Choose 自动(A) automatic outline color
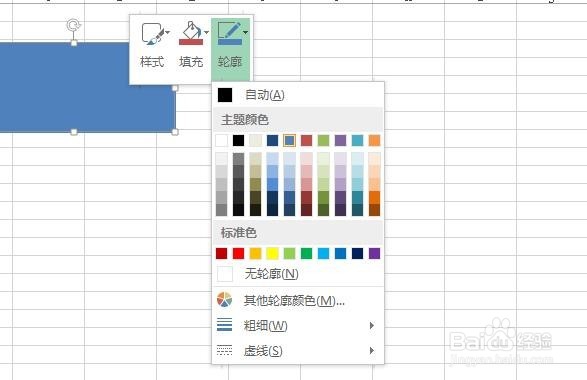Image resolution: width=587 pixels, height=380 pixels. 298,95
